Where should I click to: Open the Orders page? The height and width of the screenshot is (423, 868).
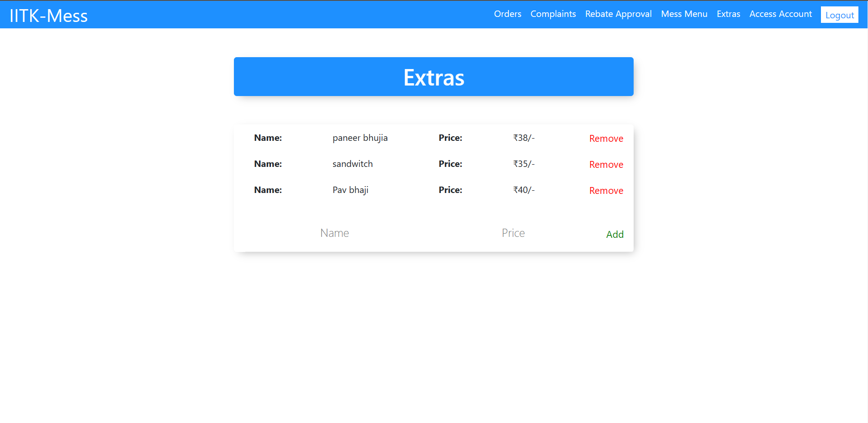tap(508, 14)
